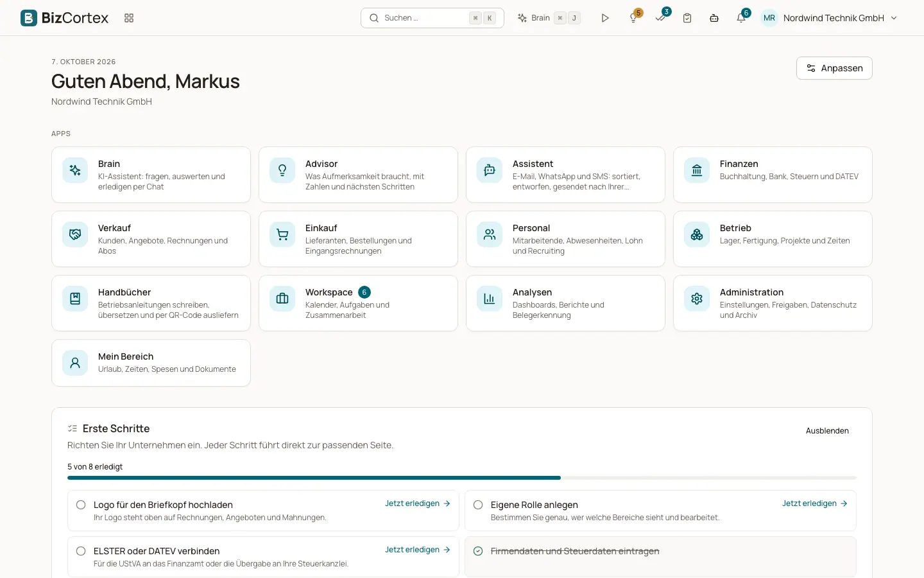Click Jetzt erledigen for ELSTER oder DATEV
The height and width of the screenshot is (578, 924).
click(x=418, y=550)
